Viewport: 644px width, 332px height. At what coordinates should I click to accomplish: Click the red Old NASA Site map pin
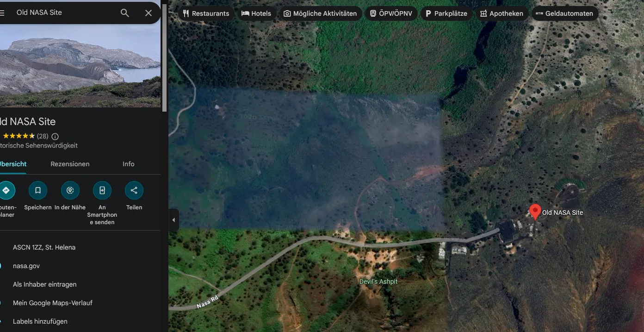tap(535, 212)
